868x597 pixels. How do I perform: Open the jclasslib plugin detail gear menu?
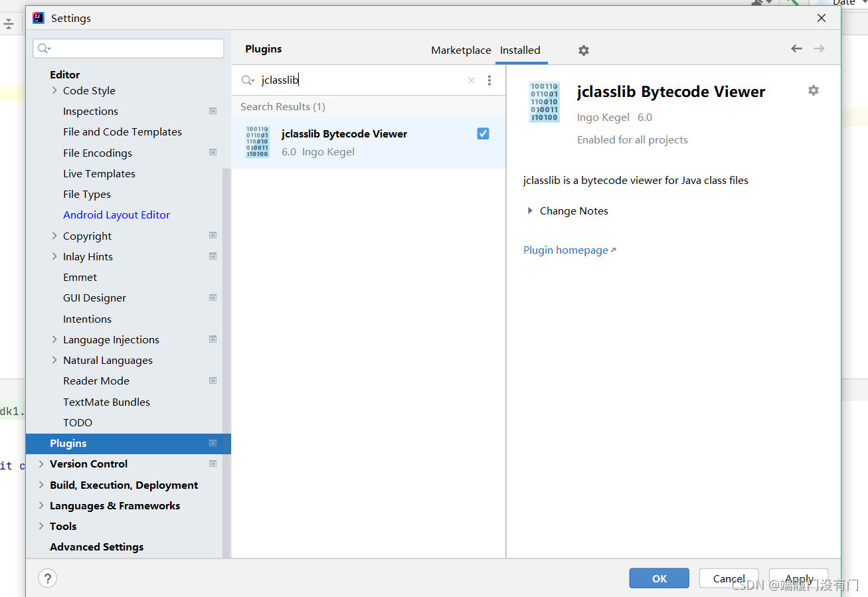point(814,90)
